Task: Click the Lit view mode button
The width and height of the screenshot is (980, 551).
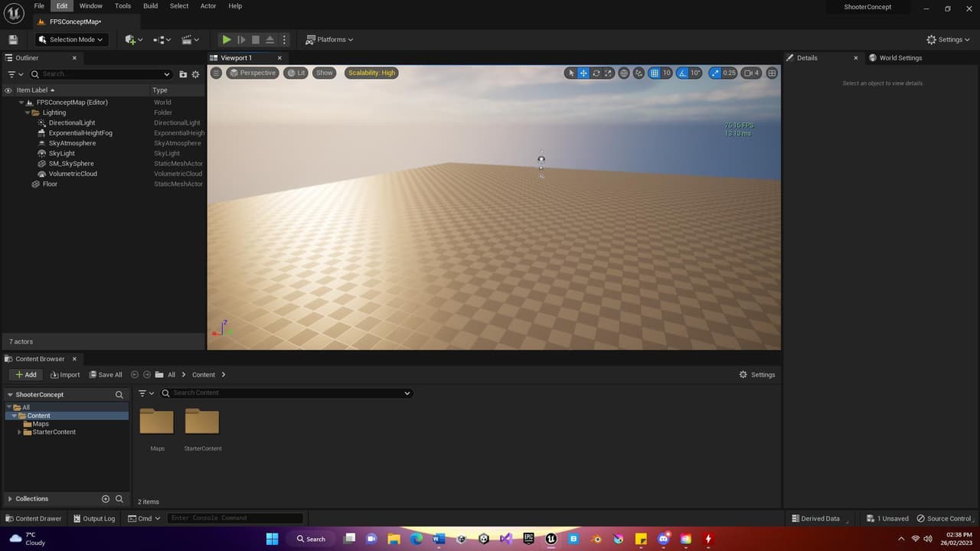Action: tap(296, 73)
